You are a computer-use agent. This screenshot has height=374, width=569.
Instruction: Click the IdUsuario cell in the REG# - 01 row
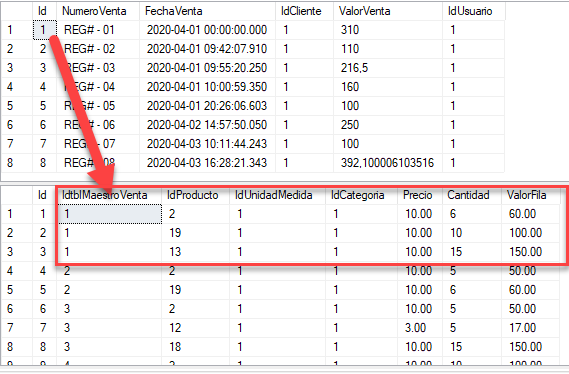point(474,30)
